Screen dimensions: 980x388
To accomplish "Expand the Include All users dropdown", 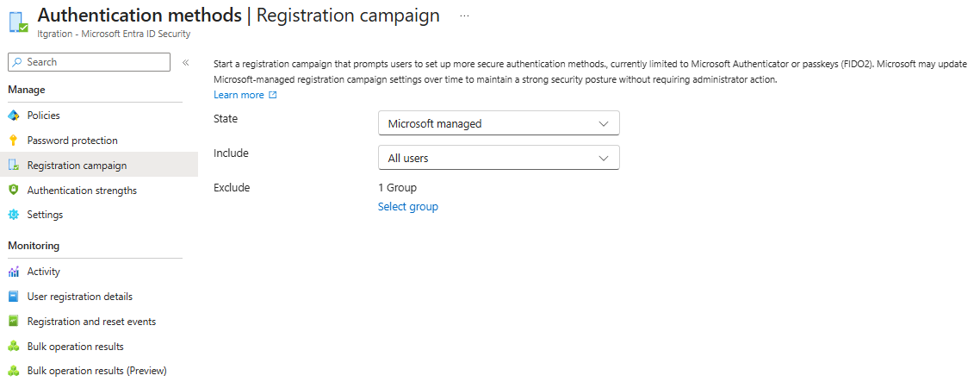I will 499,158.
